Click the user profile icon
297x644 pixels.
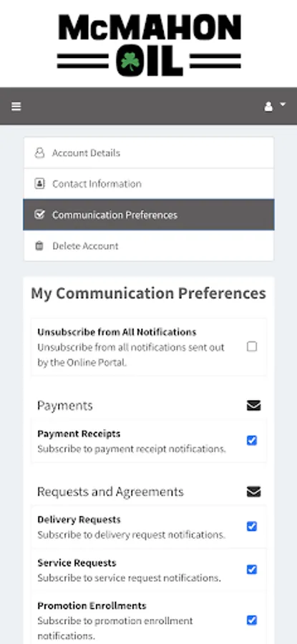[268, 107]
